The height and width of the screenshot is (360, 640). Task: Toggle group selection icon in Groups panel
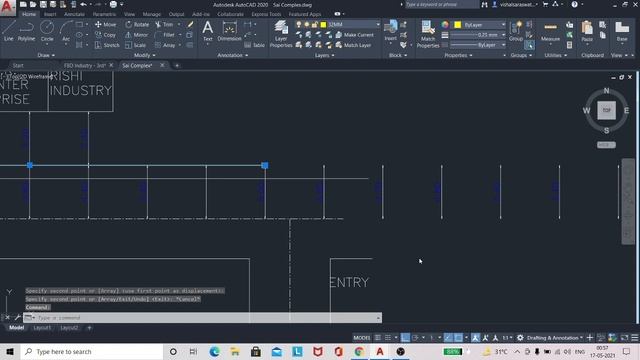point(529,45)
